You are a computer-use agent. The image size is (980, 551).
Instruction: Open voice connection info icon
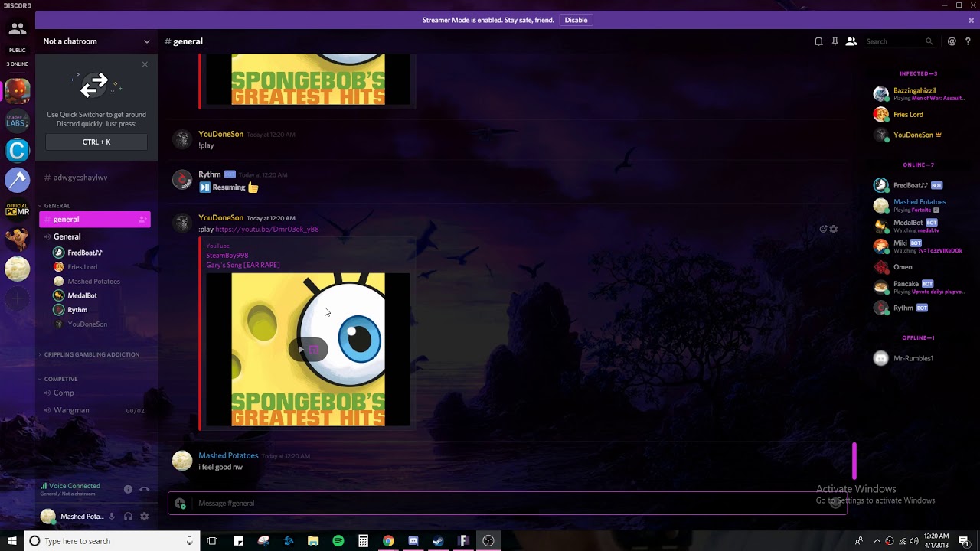[x=128, y=489]
